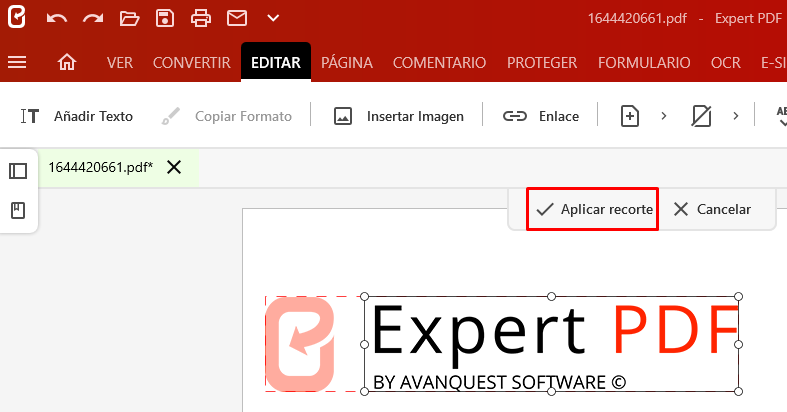Send the document by email
787x412 pixels.
[237, 19]
